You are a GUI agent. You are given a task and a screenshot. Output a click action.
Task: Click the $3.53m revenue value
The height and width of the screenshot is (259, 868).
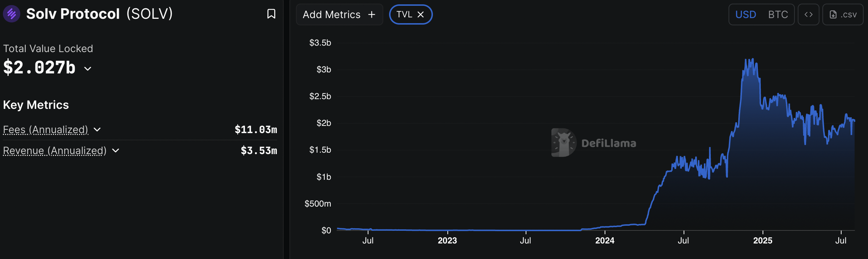[259, 150]
